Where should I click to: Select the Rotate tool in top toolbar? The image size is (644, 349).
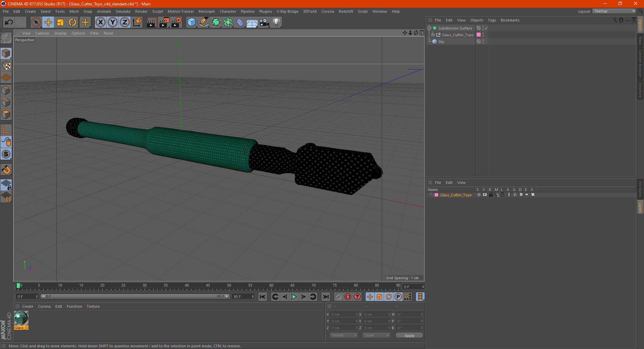[72, 22]
